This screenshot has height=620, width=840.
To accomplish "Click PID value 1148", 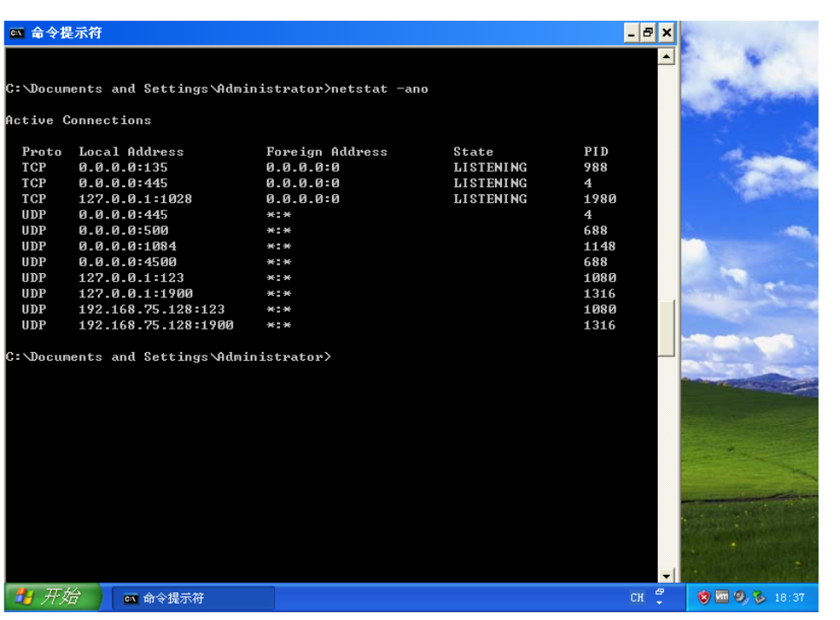I will (600, 246).
